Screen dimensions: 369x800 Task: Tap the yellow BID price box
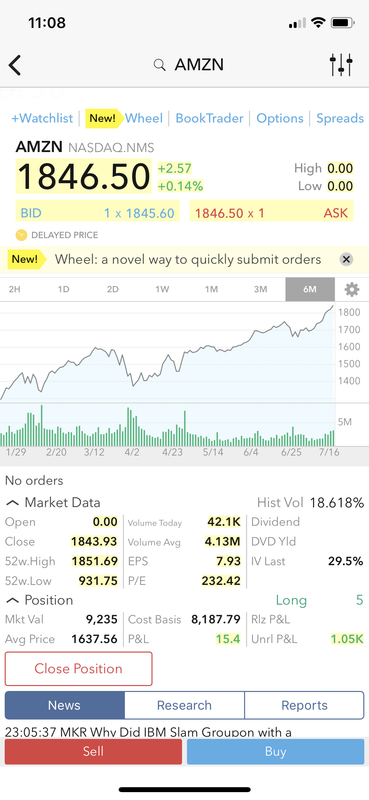[97, 212]
